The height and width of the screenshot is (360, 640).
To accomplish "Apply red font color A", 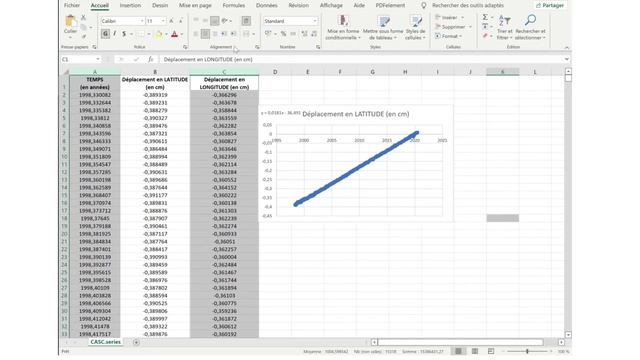I will tap(174, 34).
